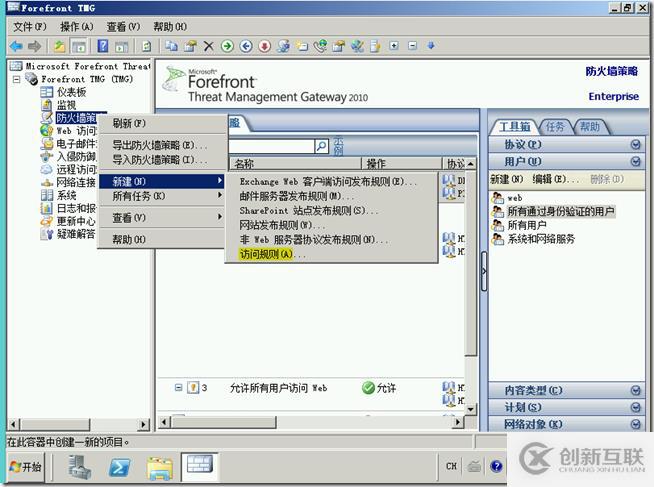
Task: Open the 查看(V) context submenu
Action: (162, 217)
